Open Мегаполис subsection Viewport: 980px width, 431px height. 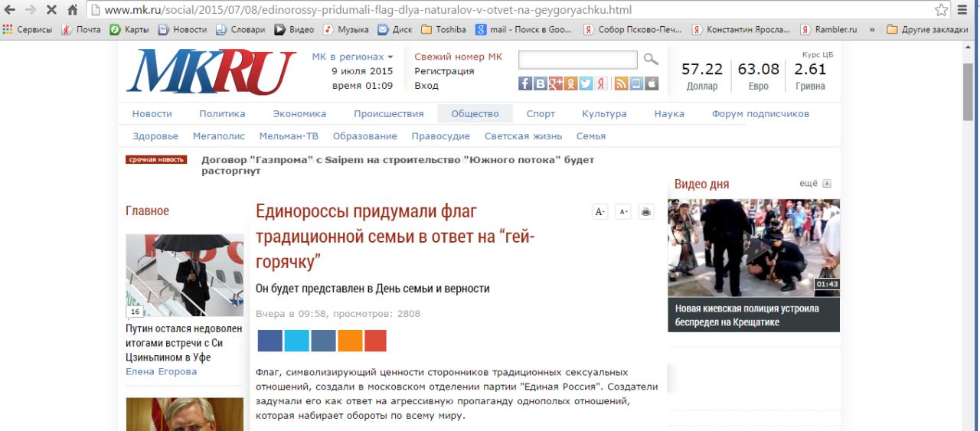click(x=219, y=136)
